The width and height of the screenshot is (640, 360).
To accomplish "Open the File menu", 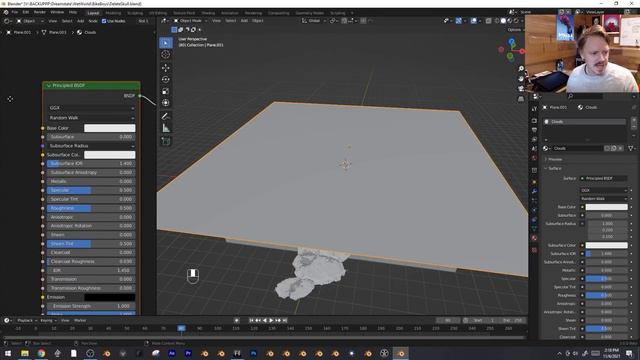I will (x=15, y=13).
